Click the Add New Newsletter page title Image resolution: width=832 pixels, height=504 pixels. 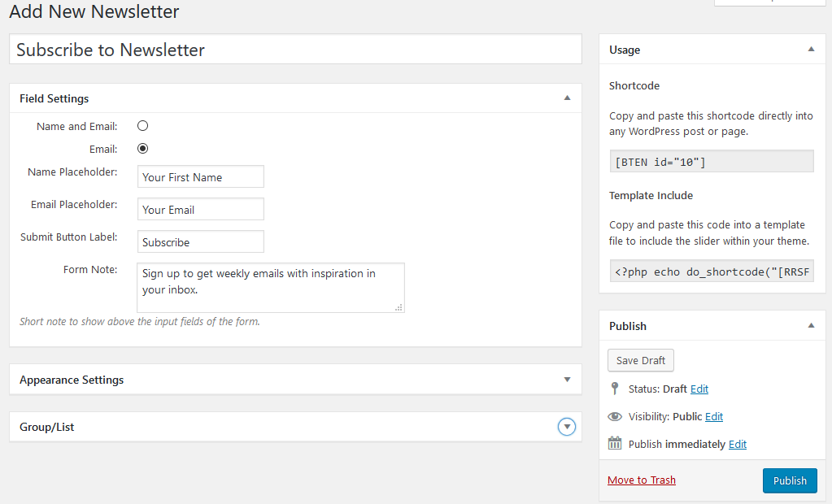tap(94, 11)
